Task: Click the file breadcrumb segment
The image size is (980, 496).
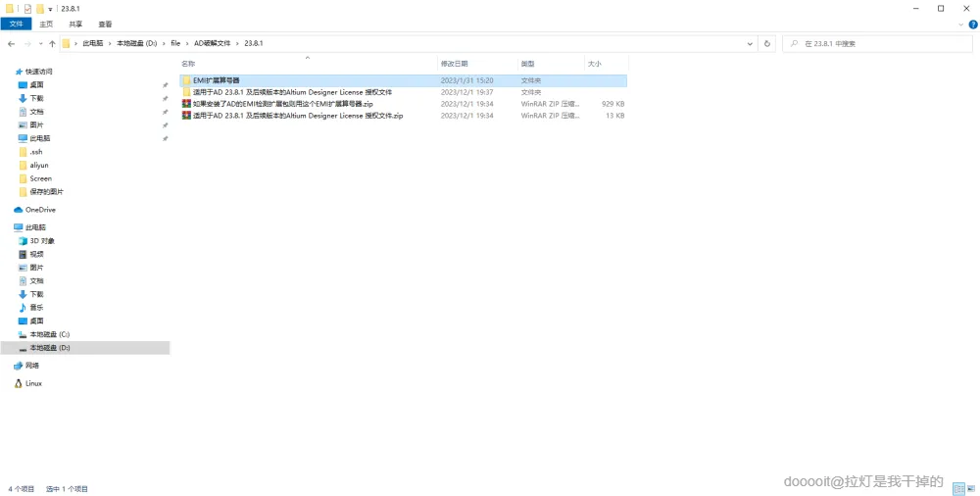Action: [x=175, y=43]
